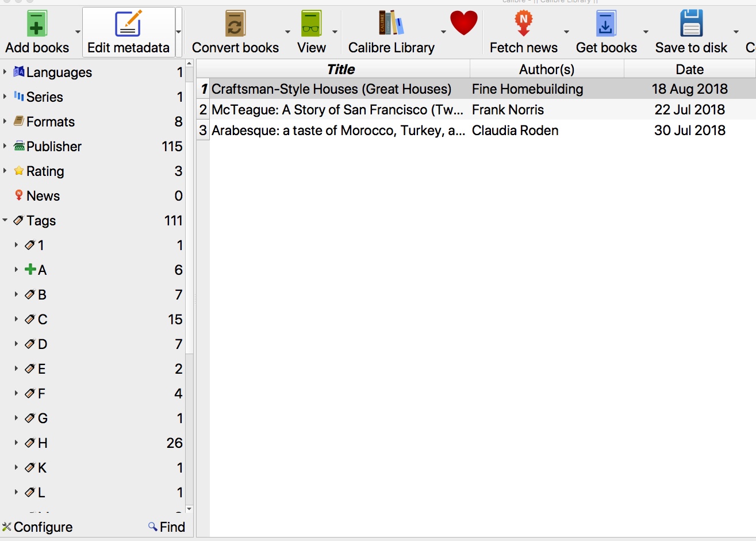Click the Find button in Tag browser

[167, 527]
